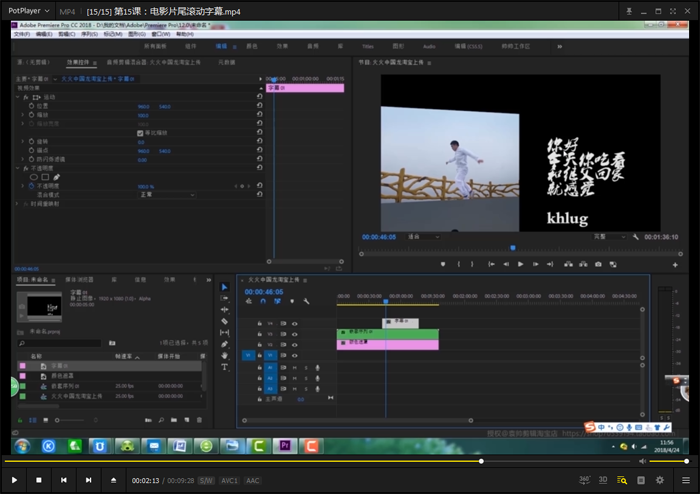This screenshot has width=700, height=494.
Task: Toggle the opacity stopwatch animation
Action: (30, 186)
